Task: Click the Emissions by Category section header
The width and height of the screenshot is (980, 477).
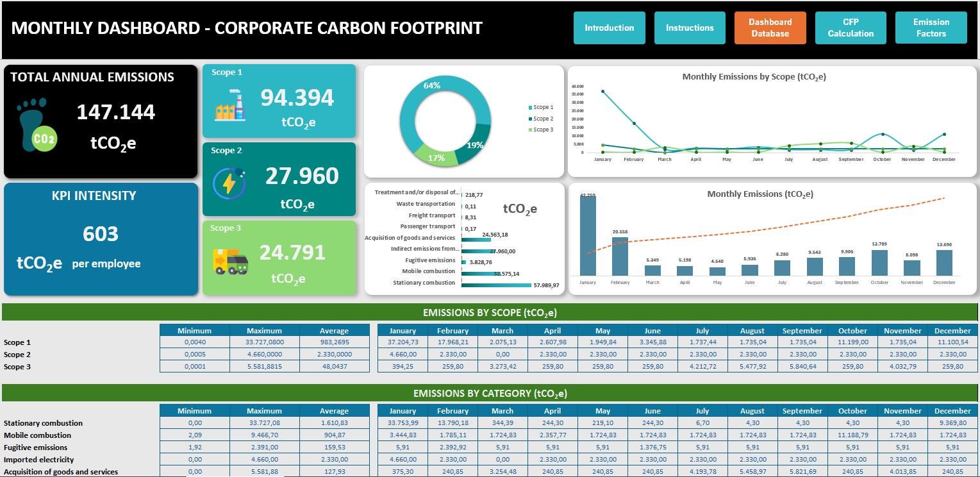Action: 490,393
